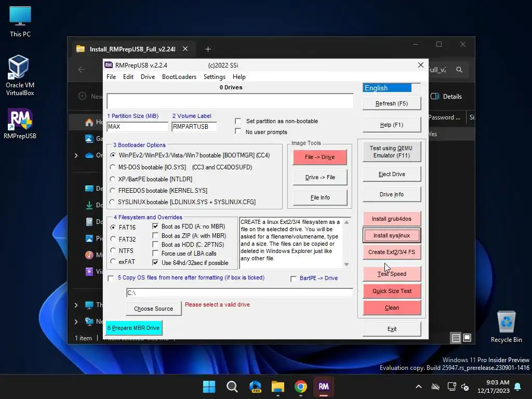Click Install grub4dos
Viewport: 532px width, 399px height.
pyautogui.click(x=392, y=219)
